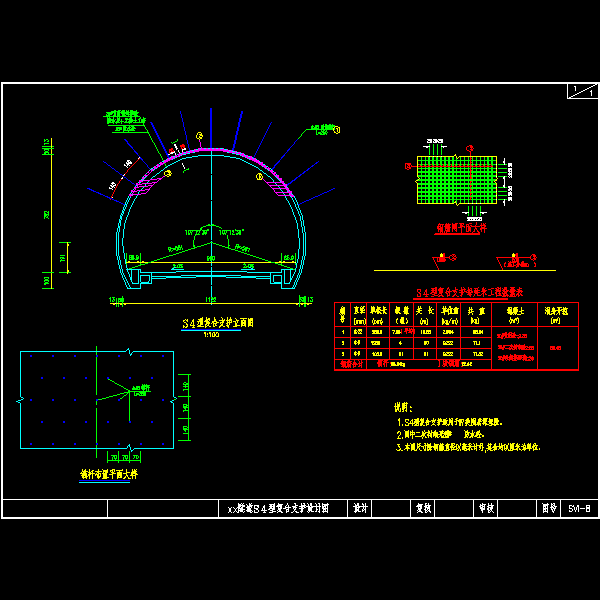Select the steel mesh plan detail title
Image resolution: width=600 pixels, height=600 pixels.
pyautogui.click(x=461, y=229)
